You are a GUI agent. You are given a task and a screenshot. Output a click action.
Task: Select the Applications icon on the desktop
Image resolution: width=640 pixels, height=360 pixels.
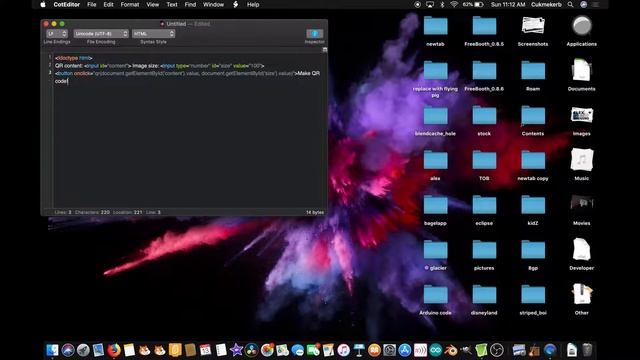pos(582,26)
